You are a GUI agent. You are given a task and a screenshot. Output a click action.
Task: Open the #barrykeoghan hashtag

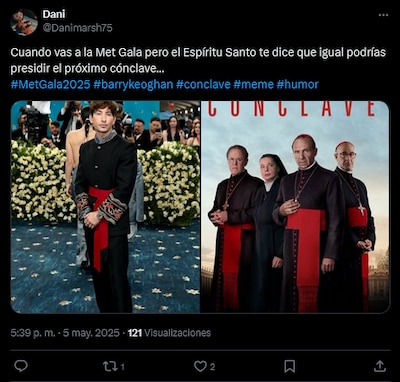133,84
